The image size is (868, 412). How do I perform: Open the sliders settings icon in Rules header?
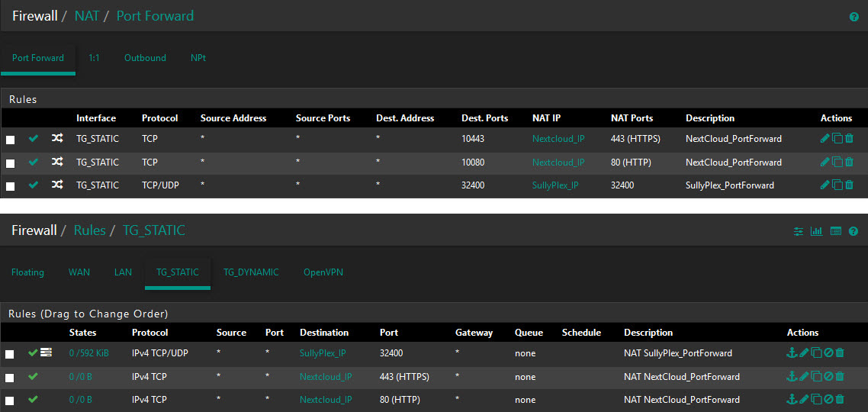[799, 231]
